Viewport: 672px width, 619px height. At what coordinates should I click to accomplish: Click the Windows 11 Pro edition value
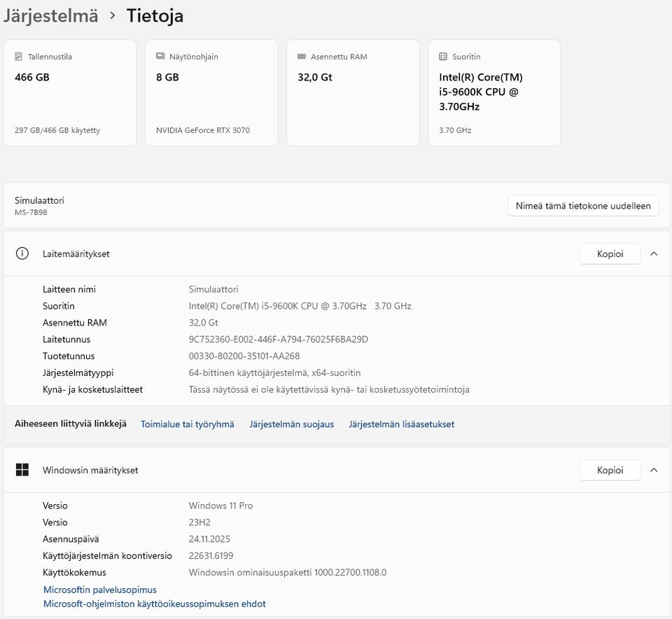[x=220, y=506]
